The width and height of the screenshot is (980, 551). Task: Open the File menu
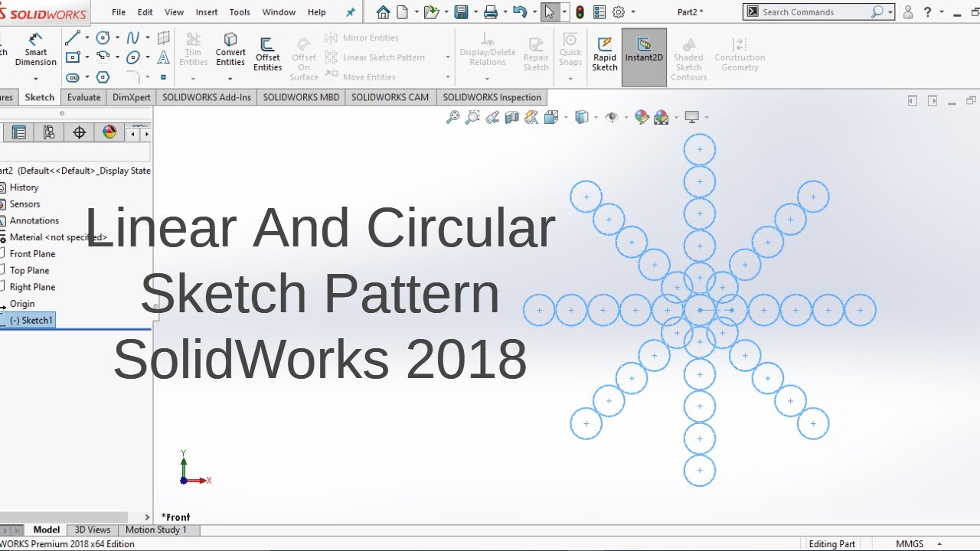[x=119, y=12]
